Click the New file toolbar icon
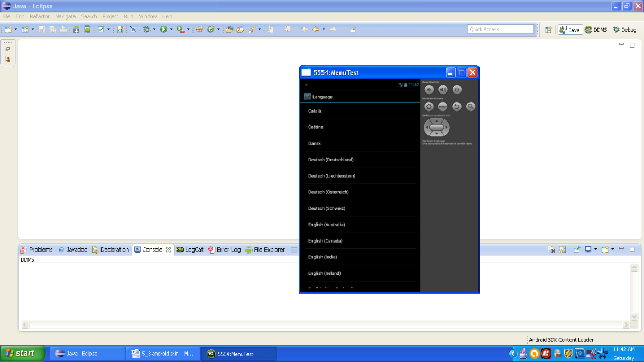The height and width of the screenshot is (362, 644). click(x=8, y=30)
